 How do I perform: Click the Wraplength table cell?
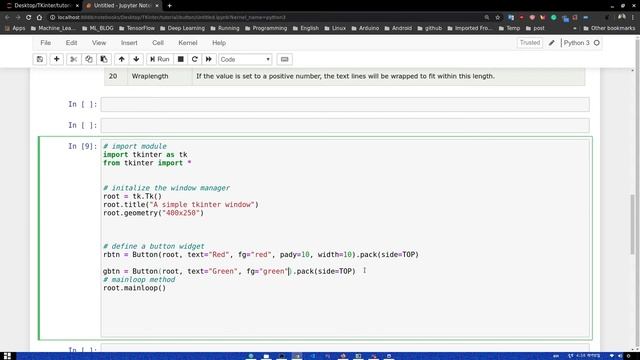160,76
